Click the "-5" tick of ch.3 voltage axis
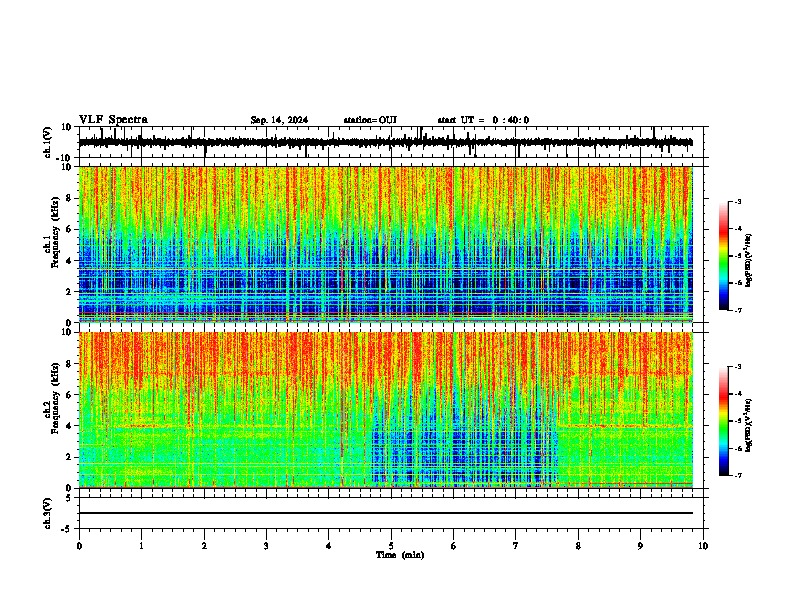The image size is (792, 612). click(x=67, y=529)
